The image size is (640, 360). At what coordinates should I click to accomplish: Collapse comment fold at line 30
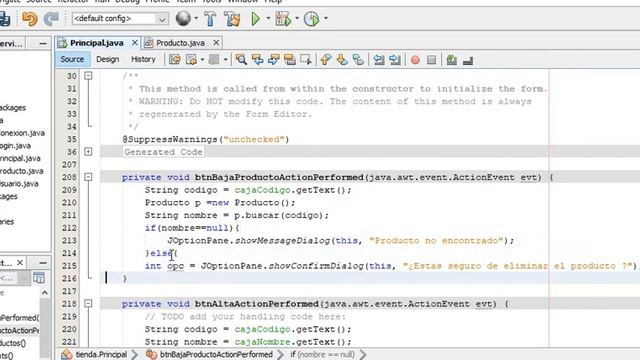pos(88,76)
